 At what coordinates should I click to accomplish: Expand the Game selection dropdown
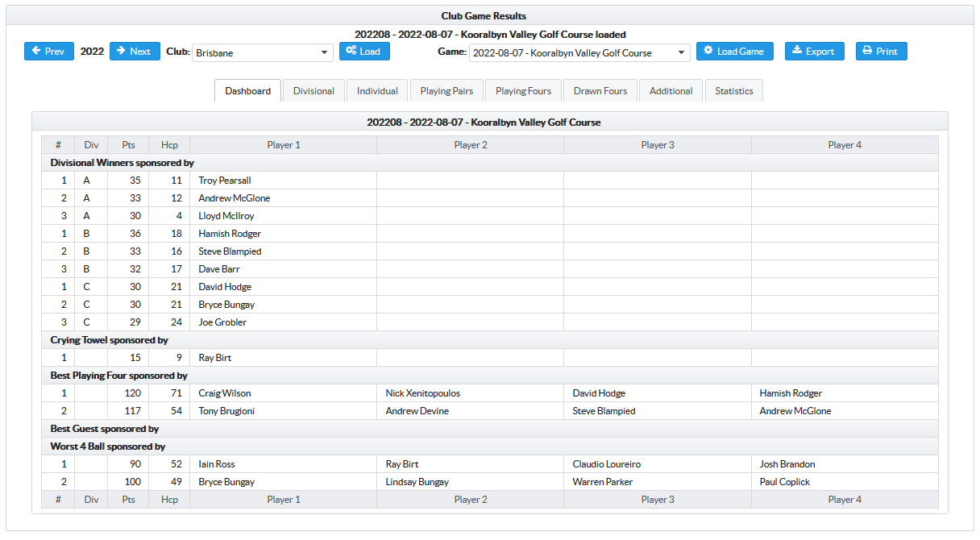click(579, 53)
